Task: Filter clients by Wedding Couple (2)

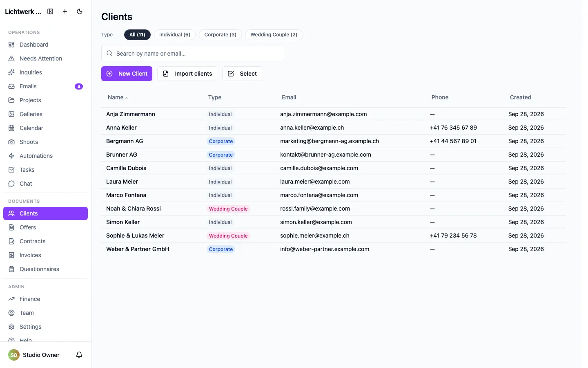Action: pos(274,35)
